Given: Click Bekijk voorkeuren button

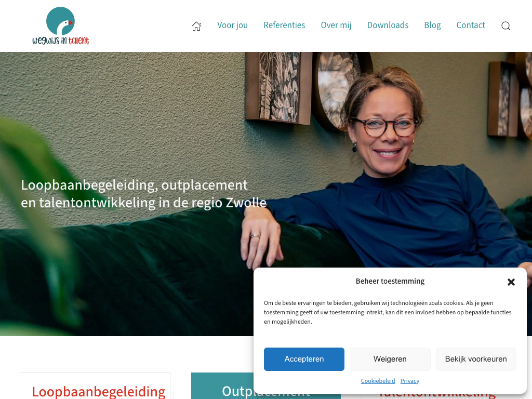Looking at the screenshot, I should pyautogui.click(x=476, y=359).
